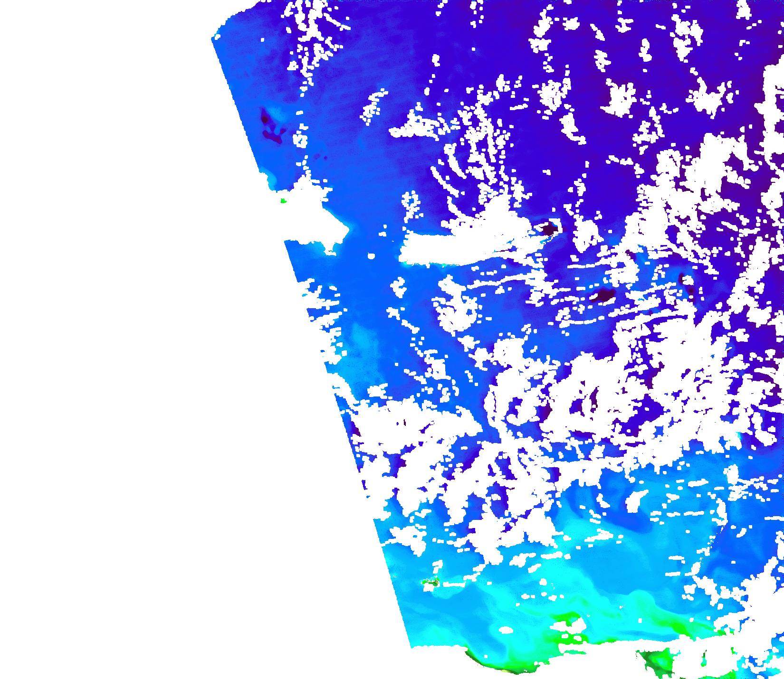Click the dark green coastline at bottom edge
Screen dimensions: 784x679
click(x=494, y=666)
